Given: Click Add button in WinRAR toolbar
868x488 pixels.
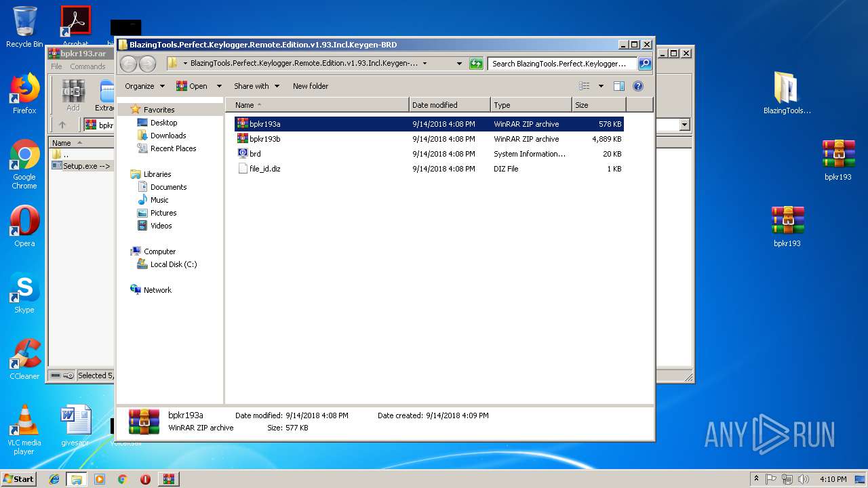Looking at the screenshot, I should click(x=73, y=96).
